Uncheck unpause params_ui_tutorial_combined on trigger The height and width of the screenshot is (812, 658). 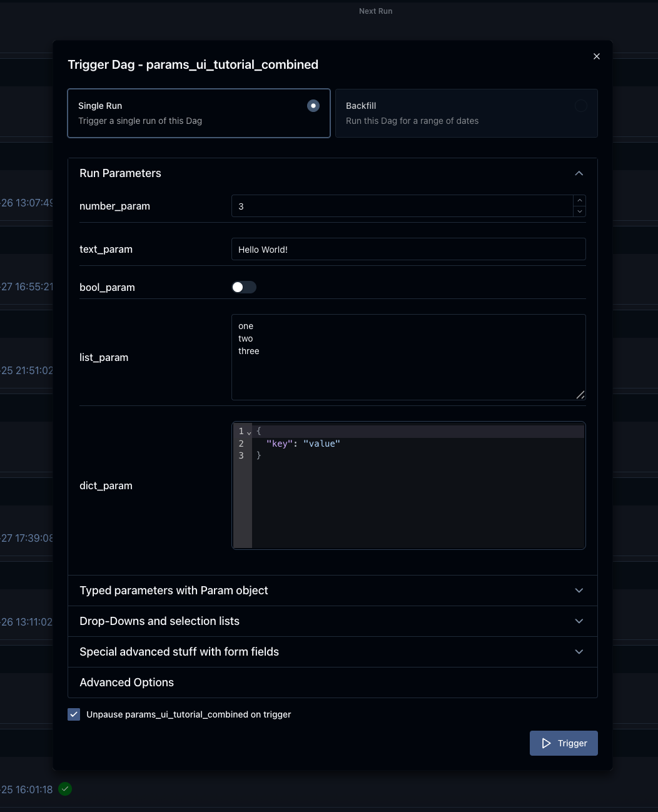[74, 714]
